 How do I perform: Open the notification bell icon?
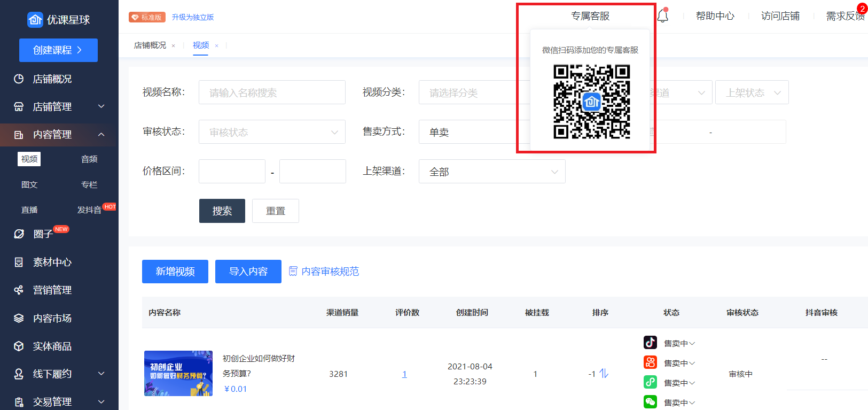tap(663, 16)
